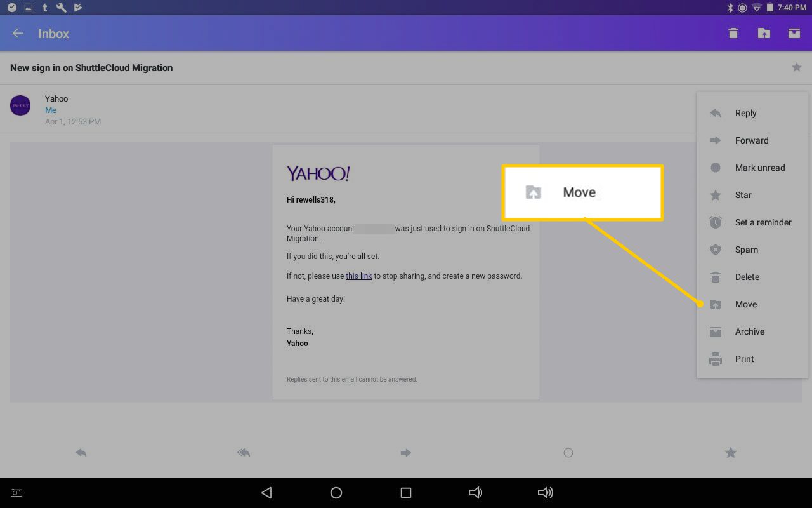Choose Move in the context menu
The image size is (812, 508).
point(752,304)
